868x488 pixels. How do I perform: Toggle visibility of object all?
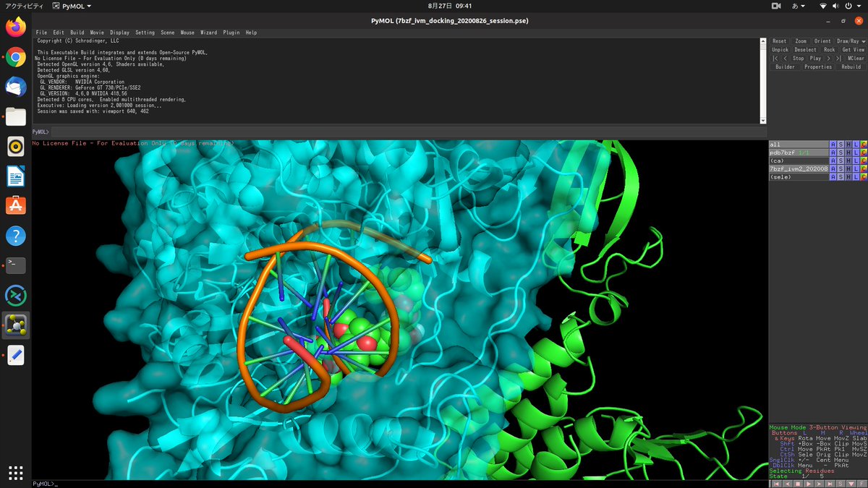point(799,145)
